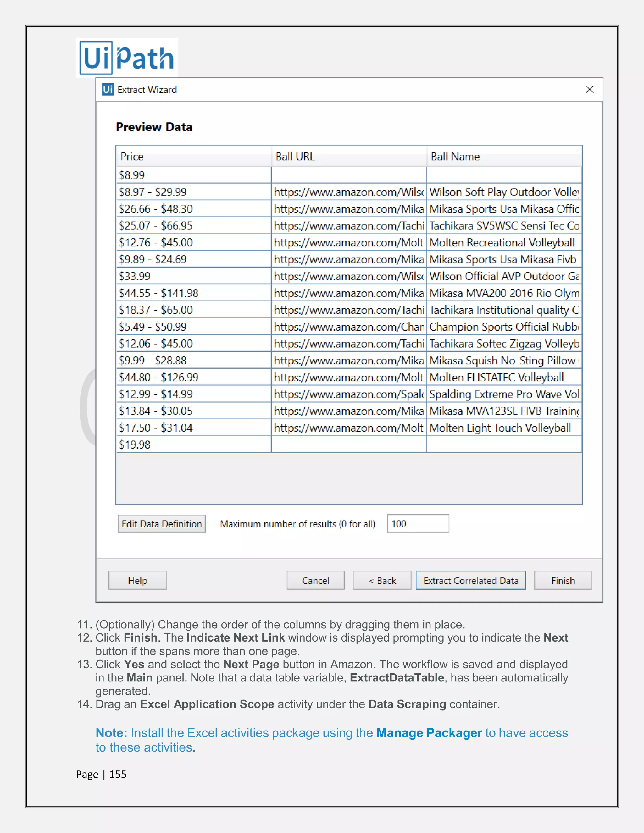Select the $13.84 - $30.05 price cell

click(x=194, y=411)
